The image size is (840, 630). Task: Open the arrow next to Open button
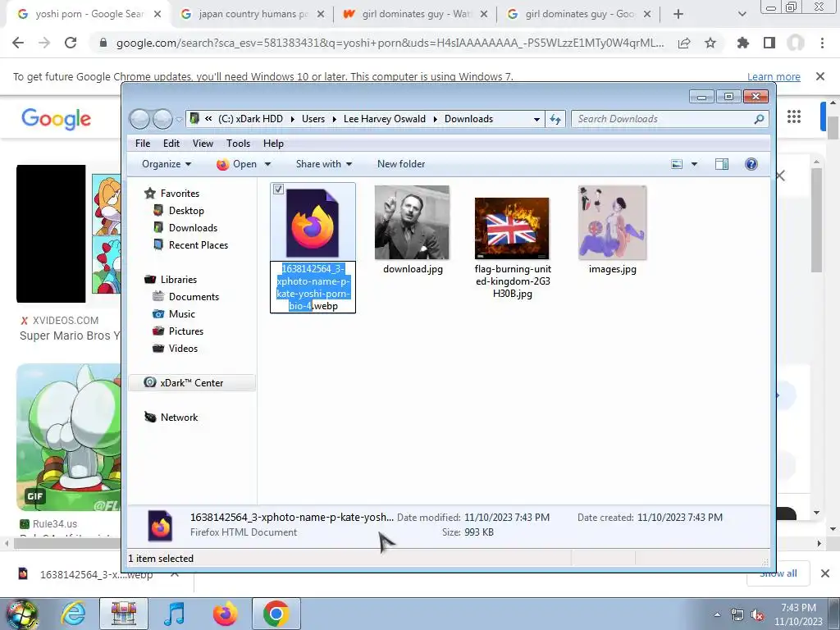[267, 164]
